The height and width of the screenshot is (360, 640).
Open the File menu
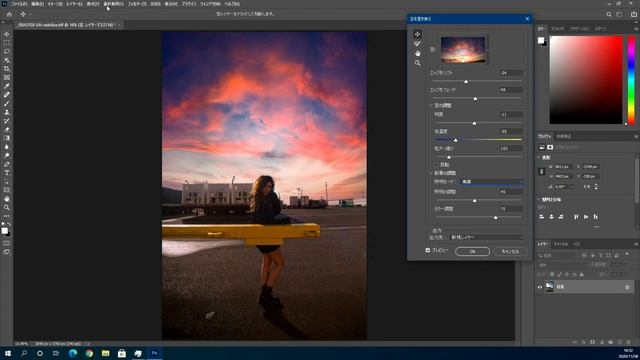19,4
